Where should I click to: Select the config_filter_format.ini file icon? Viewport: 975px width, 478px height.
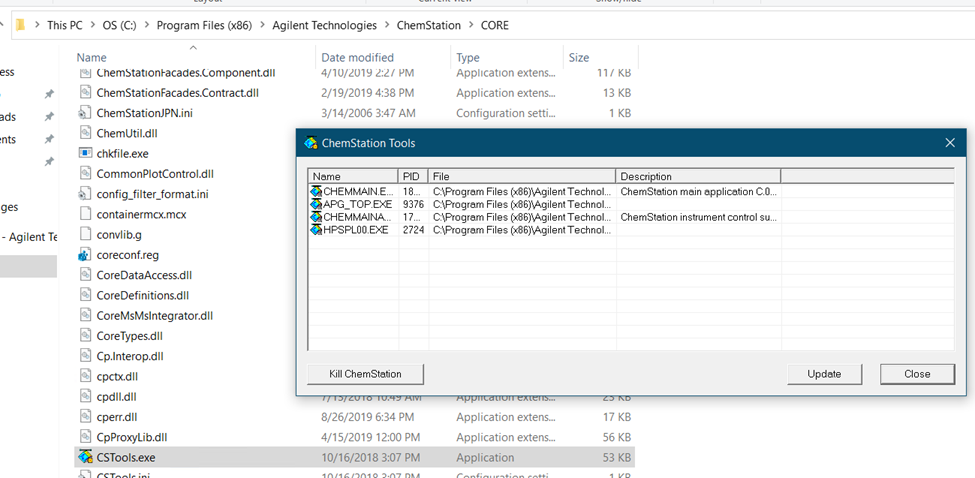click(85, 194)
